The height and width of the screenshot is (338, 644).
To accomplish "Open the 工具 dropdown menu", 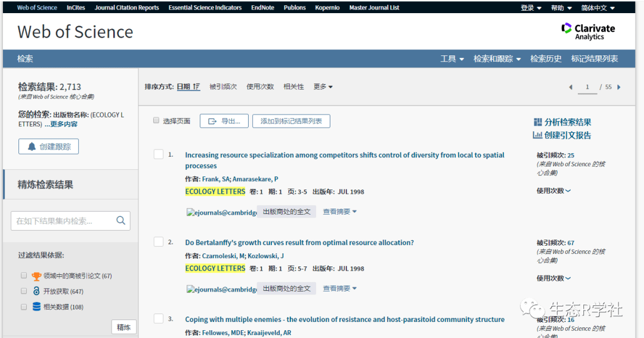I will (x=452, y=58).
